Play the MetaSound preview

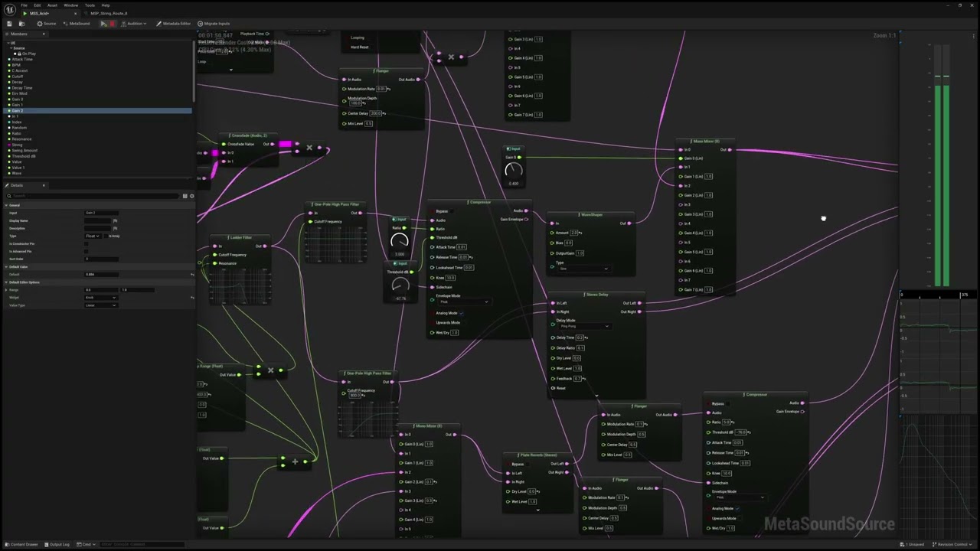pos(104,24)
